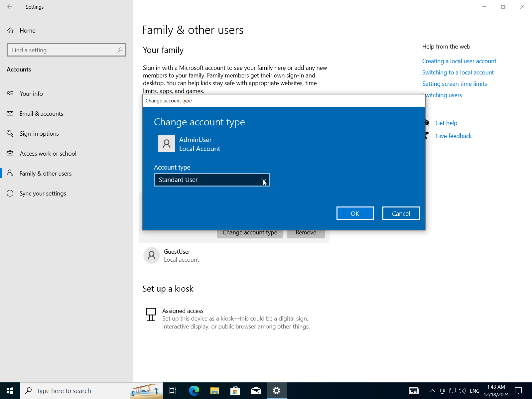This screenshot has width=532, height=399.
Task: Go to Your info page
Action: click(31, 94)
